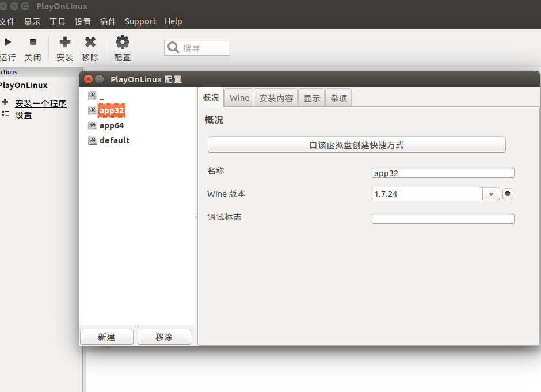Click the 调试标志 label
This screenshot has height=392, width=541.
click(x=224, y=216)
